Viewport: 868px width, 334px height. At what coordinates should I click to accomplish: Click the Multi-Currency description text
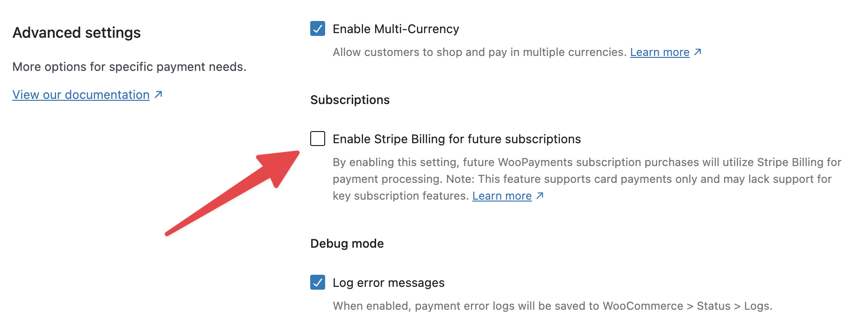[x=479, y=52]
